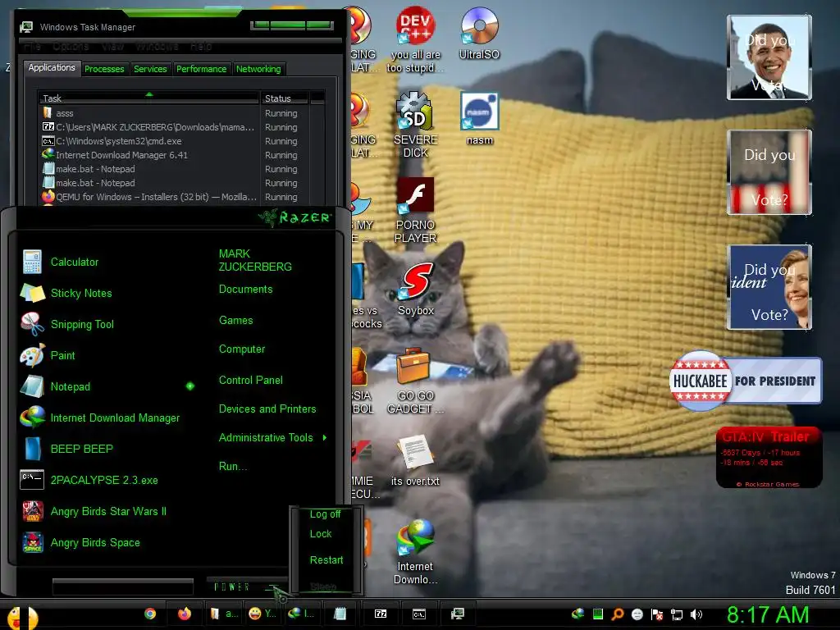This screenshot has height=630, width=840.
Task: Open Devices and Printers
Action: (267, 409)
